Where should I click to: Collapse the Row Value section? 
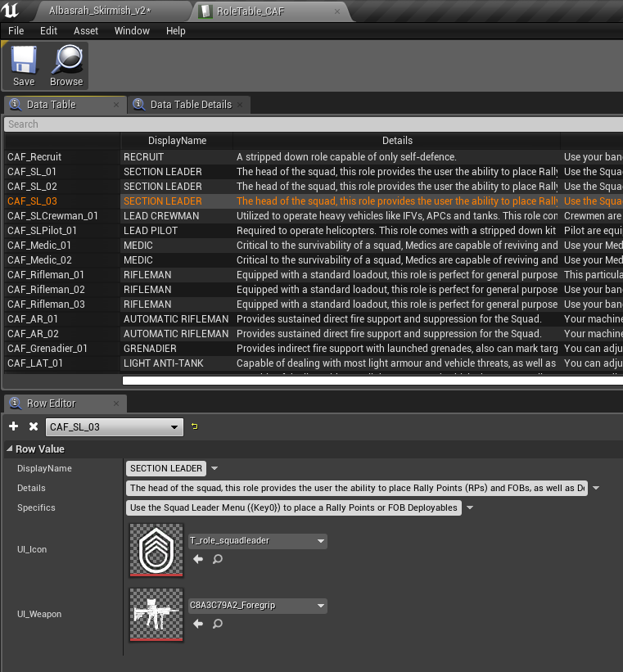pos(10,449)
